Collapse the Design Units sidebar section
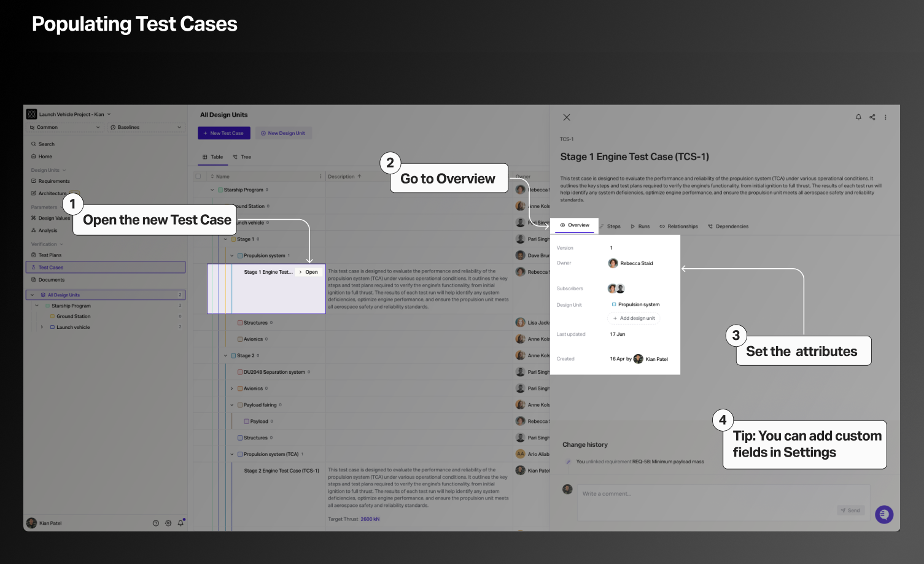 pos(64,170)
